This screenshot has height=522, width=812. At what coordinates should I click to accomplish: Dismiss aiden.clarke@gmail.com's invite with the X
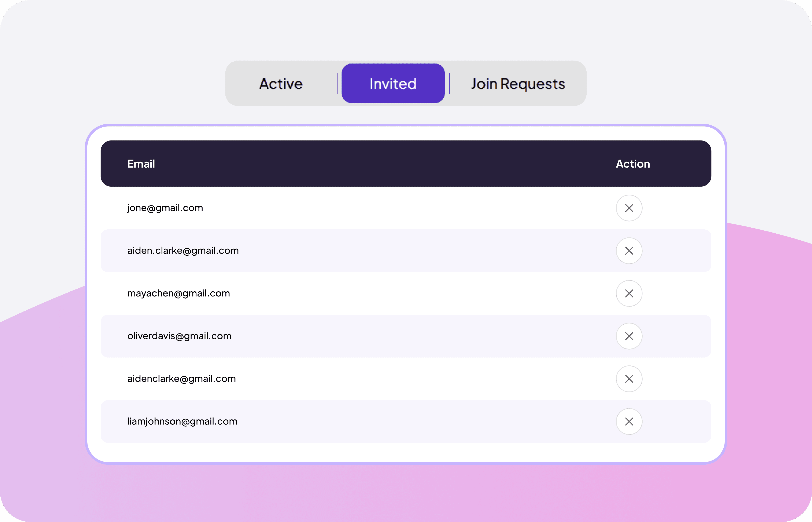click(629, 251)
